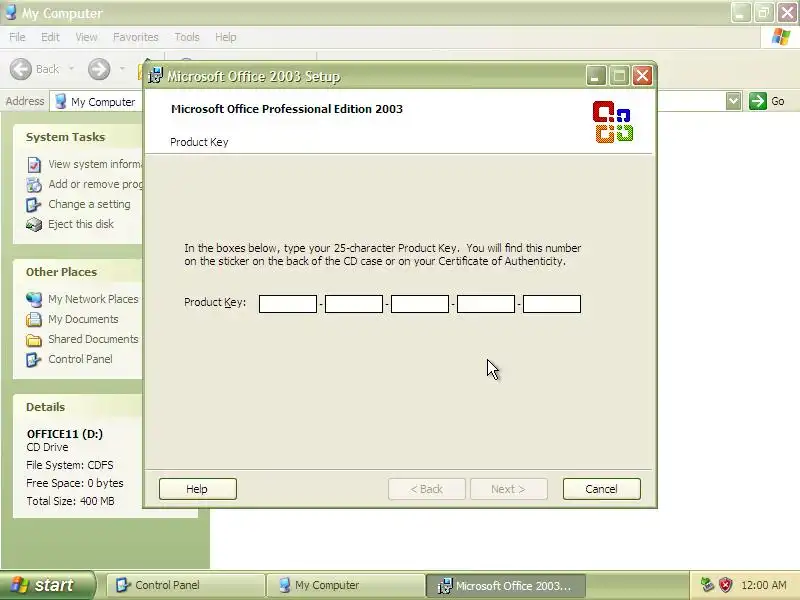Open the My Documents link
Image resolution: width=800 pixels, height=600 pixels.
click(x=83, y=319)
